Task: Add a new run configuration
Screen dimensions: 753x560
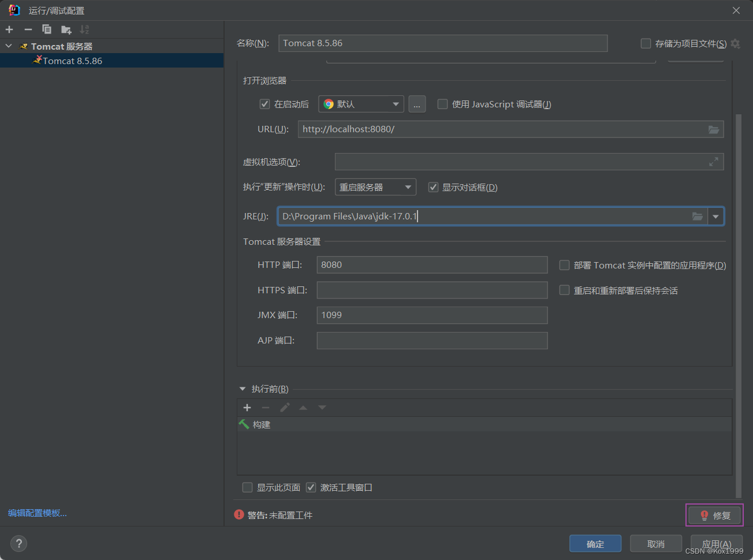Action: (x=9, y=29)
